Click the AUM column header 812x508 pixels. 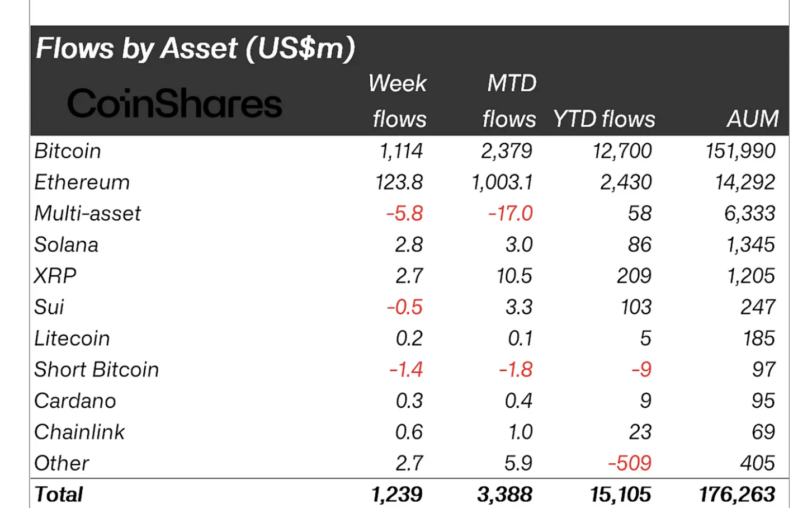click(752, 119)
